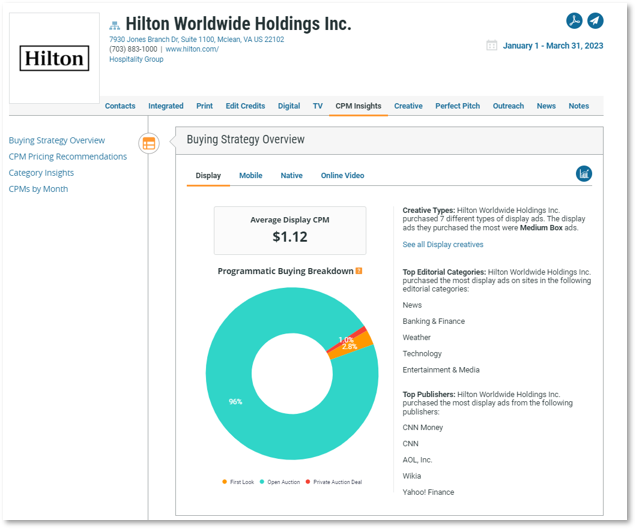
Task: Toggle Open Auction legend item
Action: (x=280, y=482)
